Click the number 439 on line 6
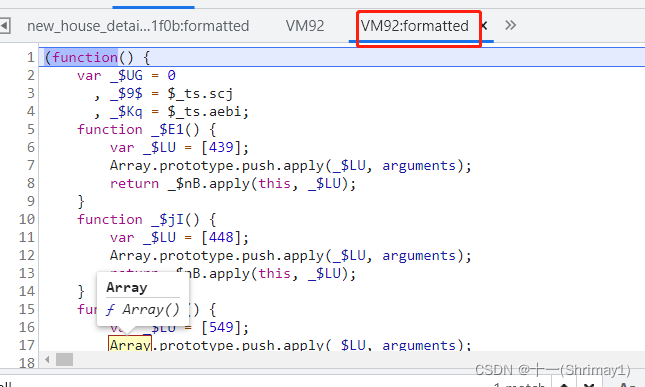 tap(221, 147)
